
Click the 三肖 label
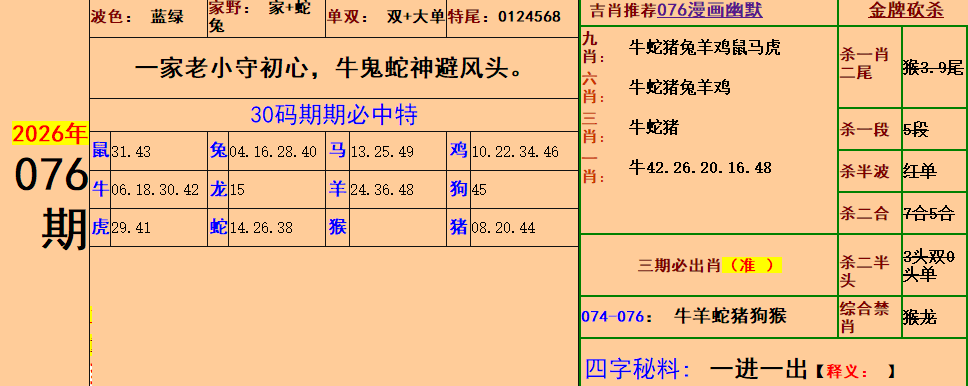click(x=593, y=127)
